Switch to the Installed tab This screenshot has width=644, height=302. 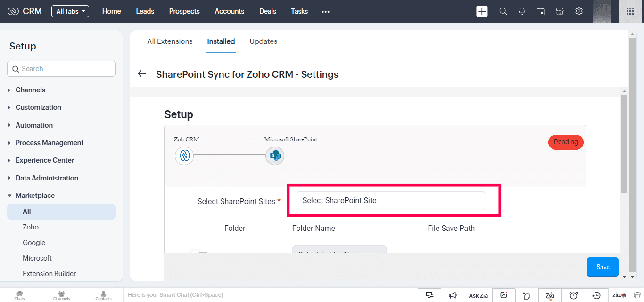(221, 41)
